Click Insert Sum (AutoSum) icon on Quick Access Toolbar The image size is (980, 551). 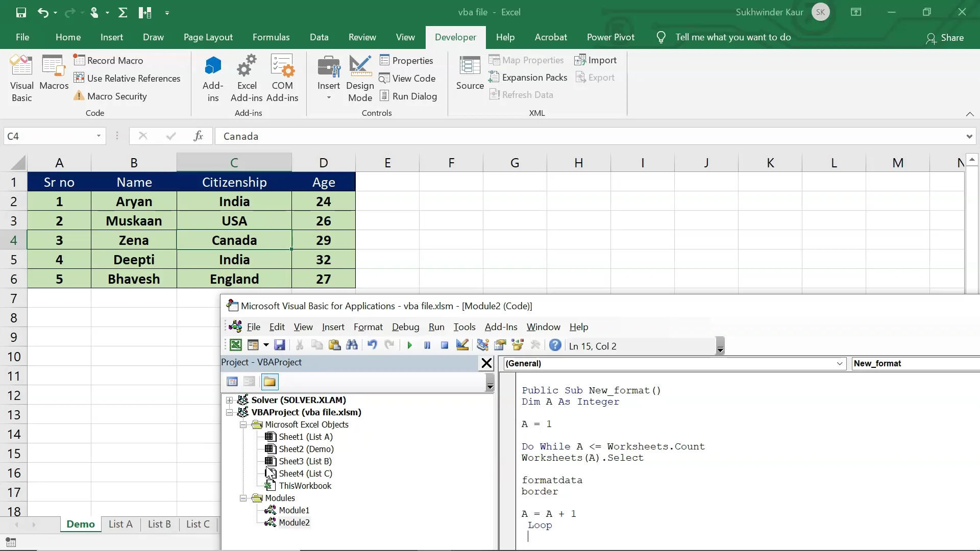coord(122,13)
